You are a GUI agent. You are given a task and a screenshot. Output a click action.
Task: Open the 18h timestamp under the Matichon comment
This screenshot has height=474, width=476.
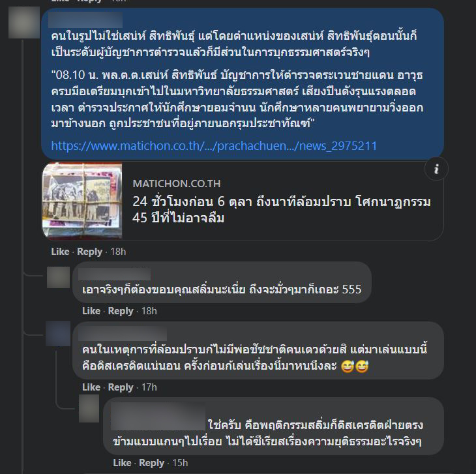pos(118,252)
